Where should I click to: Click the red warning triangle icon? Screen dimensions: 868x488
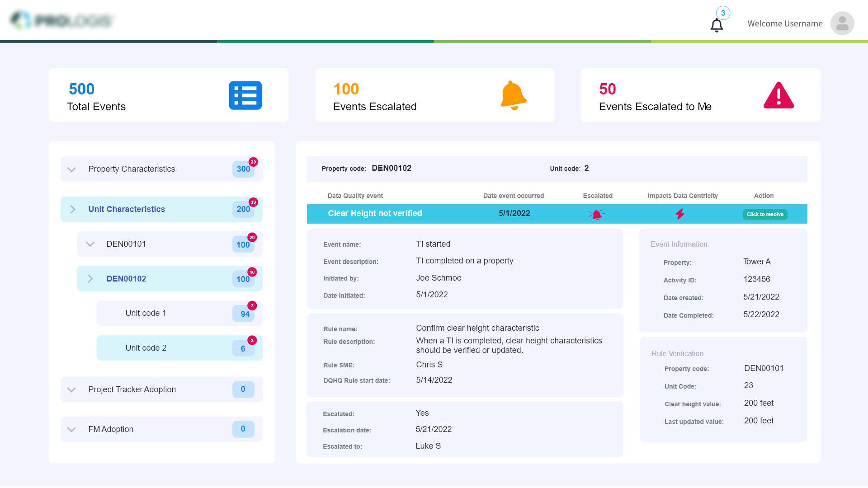[778, 95]
